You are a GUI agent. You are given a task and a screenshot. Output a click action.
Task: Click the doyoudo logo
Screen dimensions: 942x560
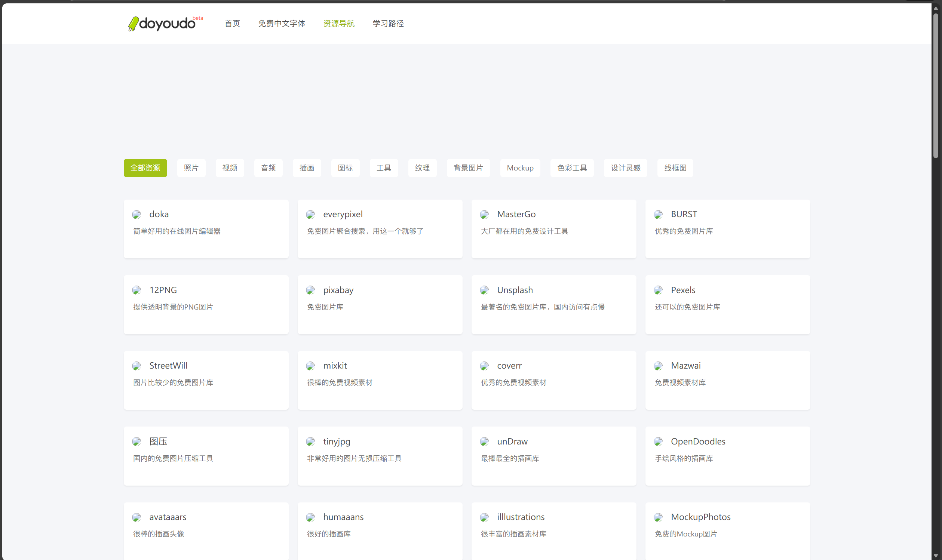point(162,24)
